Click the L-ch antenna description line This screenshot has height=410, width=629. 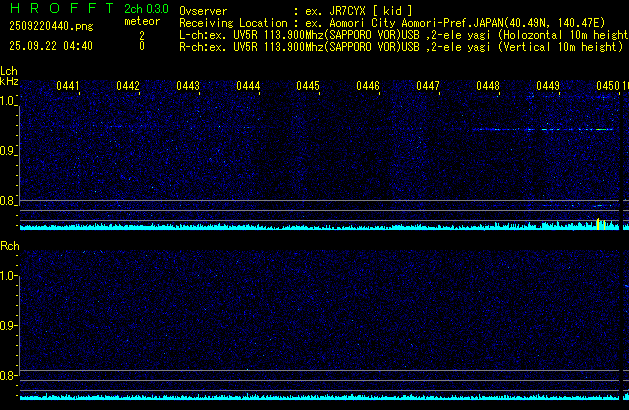(398, 34)
